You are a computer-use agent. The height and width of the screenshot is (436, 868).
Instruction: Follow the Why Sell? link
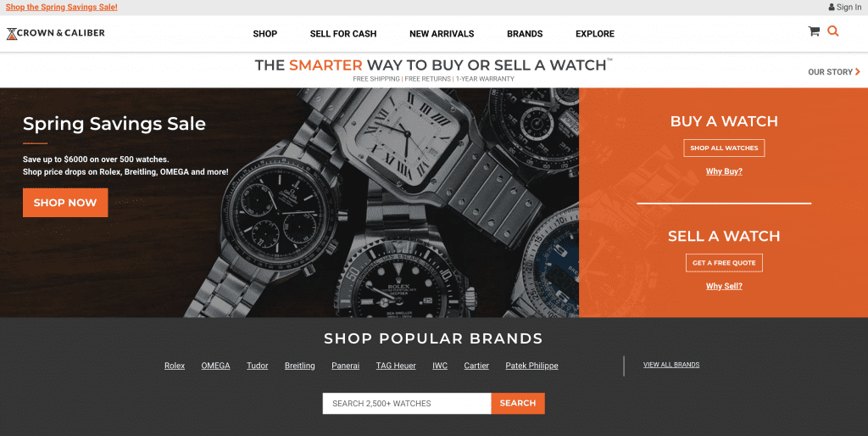[x=724, y=286]
